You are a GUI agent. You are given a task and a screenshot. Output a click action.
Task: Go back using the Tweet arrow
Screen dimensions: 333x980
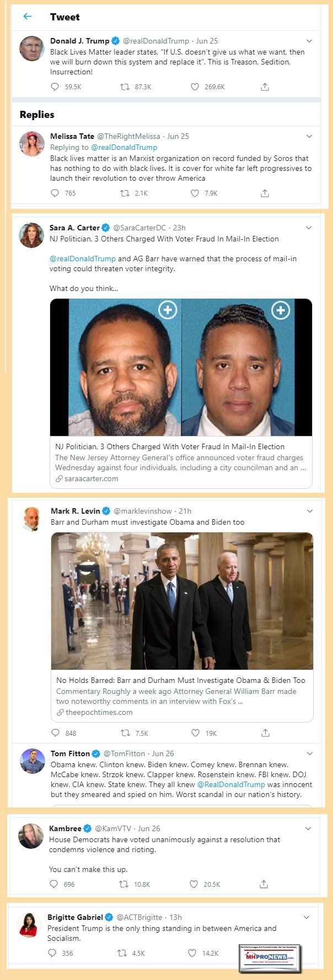click(x=28, y=17)
